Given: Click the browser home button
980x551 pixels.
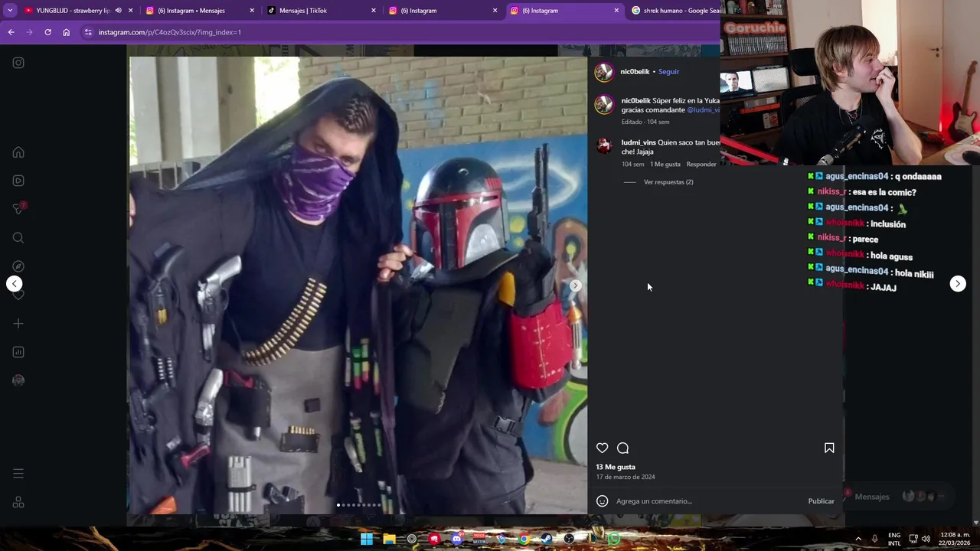Looking at the screenshot, I should pyautogui.click(x=66, y=32).
